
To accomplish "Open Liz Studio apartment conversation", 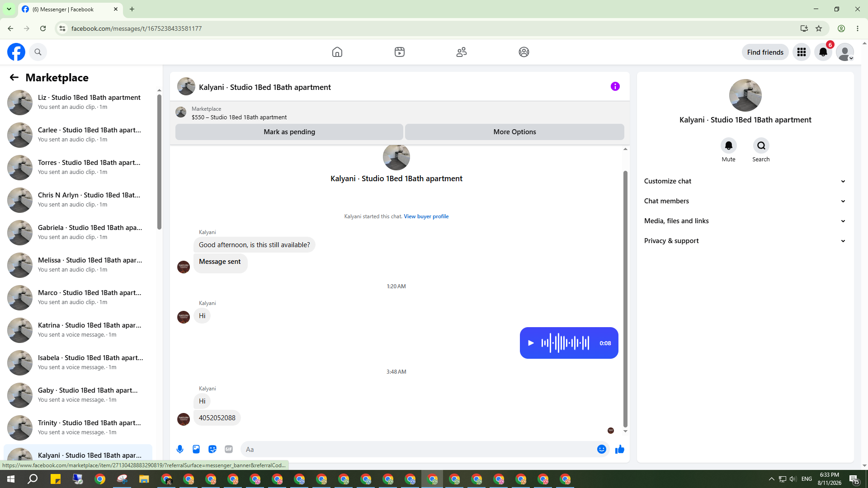I will click(x=78, y=102).
